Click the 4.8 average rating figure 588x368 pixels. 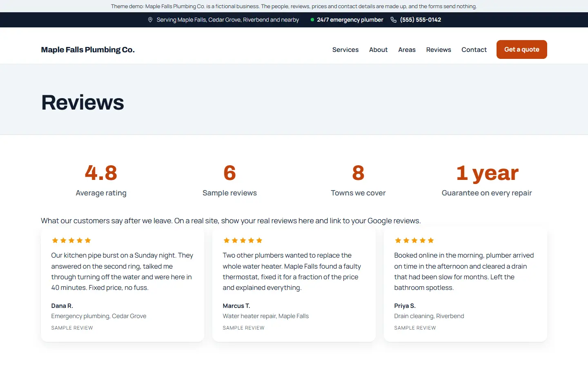tap(101, 173)
